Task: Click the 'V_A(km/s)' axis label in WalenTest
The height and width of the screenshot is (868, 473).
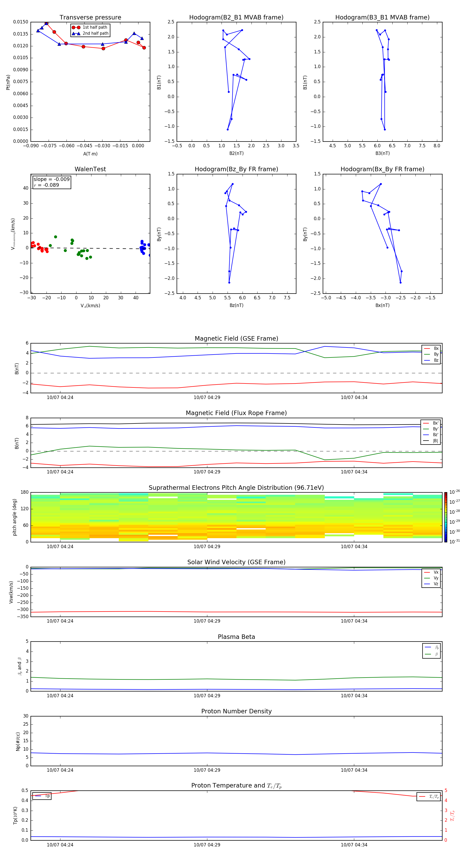Action: tap(90, 306)
